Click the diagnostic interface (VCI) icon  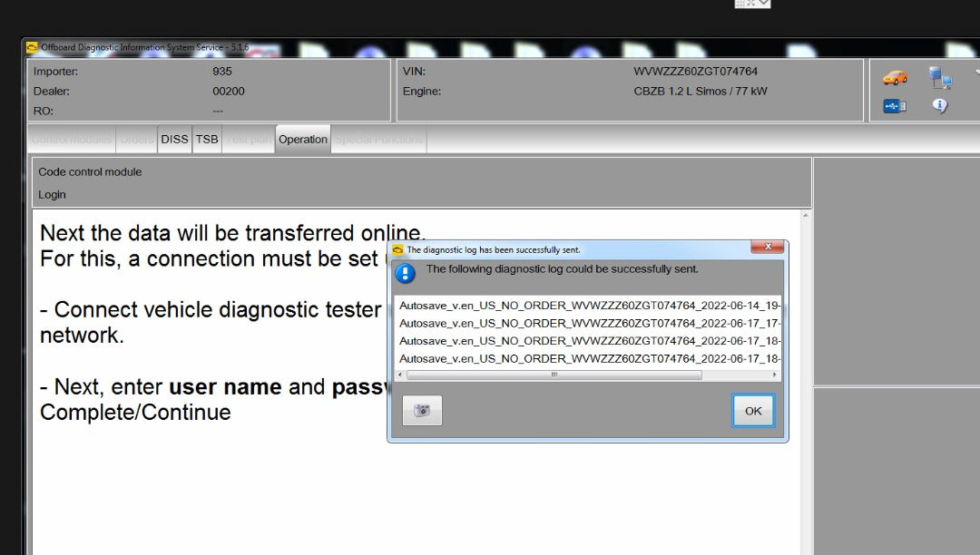893,104
